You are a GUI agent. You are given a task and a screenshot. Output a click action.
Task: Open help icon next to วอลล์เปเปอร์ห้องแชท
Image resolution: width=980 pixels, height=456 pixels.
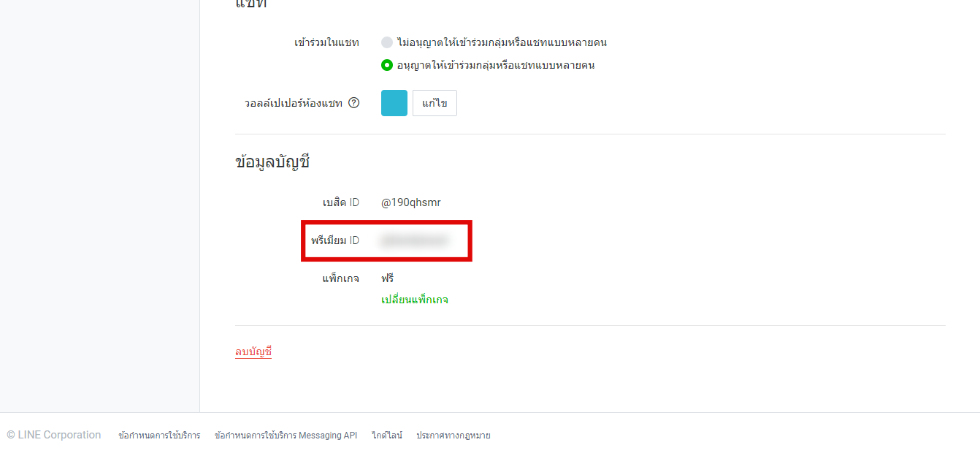[x=354, y=103]
